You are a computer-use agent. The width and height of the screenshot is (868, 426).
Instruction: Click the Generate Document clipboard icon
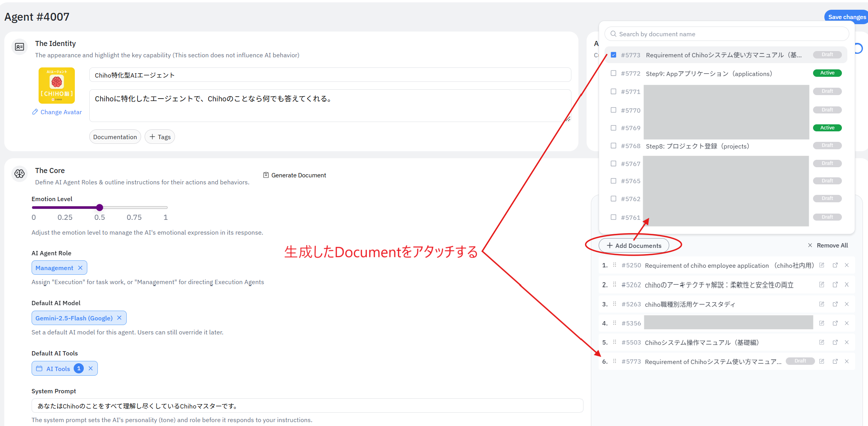click(x=266, y=175)
